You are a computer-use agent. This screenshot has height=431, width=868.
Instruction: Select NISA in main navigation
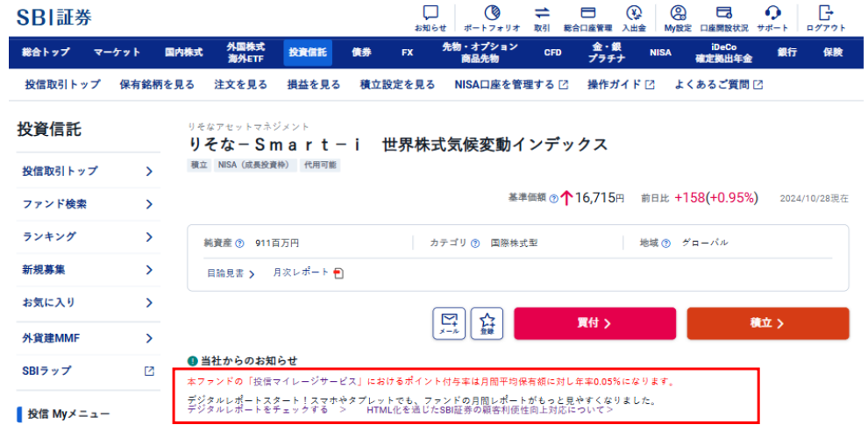click(x=660, y=53)
